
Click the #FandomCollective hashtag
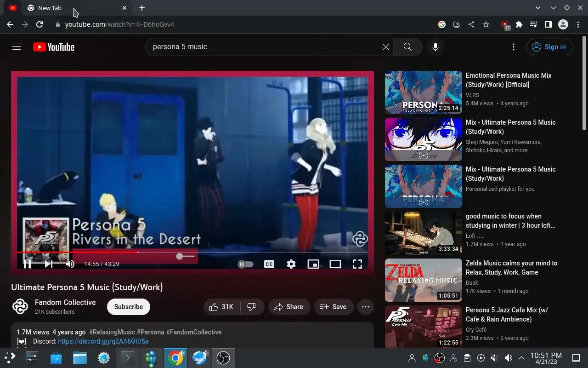point(194,332)
